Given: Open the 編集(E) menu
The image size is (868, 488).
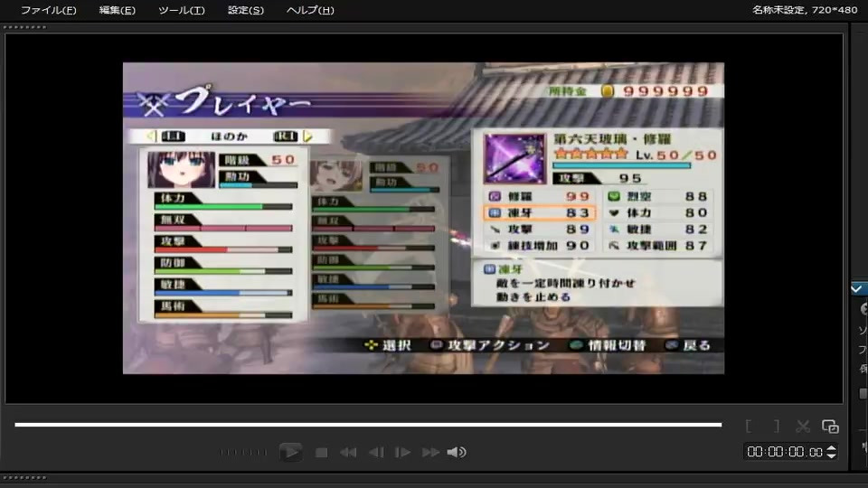Looking at the screenshot, I should pos(117,10).
